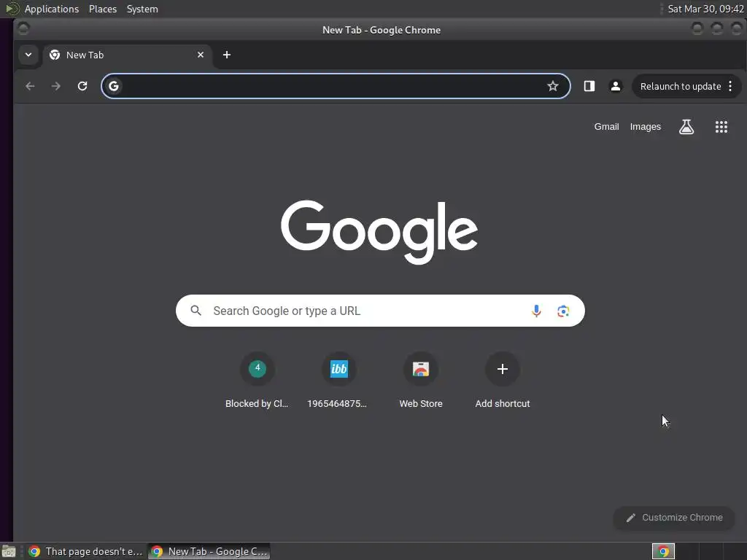Viewport: 747px width, 560px height.
Task: Start voice search with microphone icon
Action: pyautogui.click(x=536, y=311)
